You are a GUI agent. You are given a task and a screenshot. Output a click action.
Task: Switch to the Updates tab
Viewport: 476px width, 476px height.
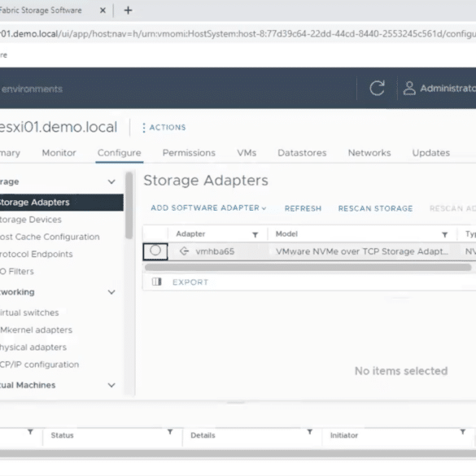431,153
